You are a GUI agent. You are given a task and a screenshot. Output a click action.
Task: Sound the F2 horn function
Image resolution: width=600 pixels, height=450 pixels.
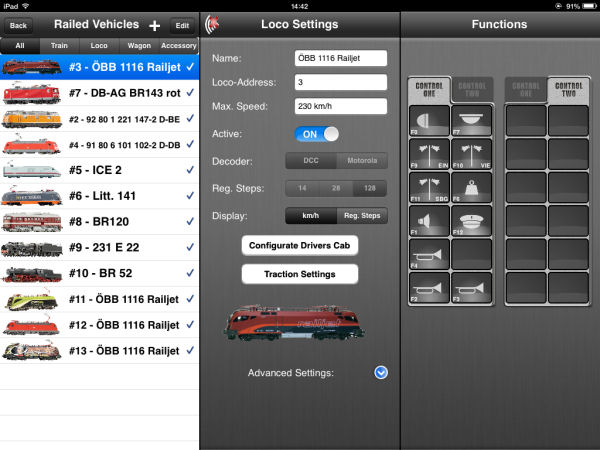tap(429, 287)
